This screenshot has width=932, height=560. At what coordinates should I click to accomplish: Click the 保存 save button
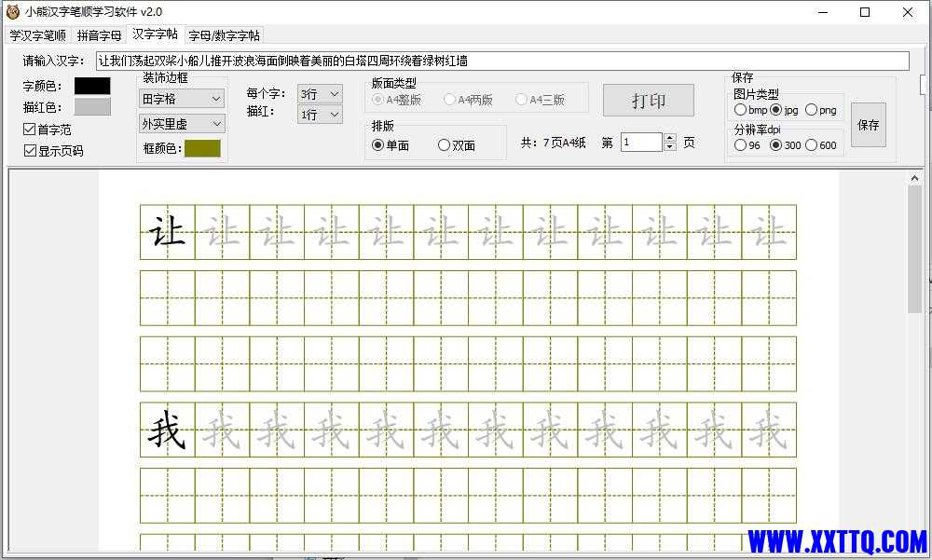(868, 125)
